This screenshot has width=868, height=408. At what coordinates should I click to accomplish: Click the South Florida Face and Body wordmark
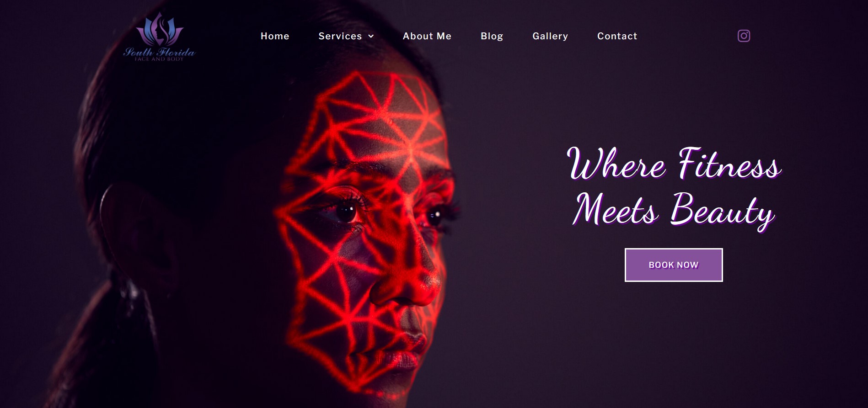[x=159, y=54]
